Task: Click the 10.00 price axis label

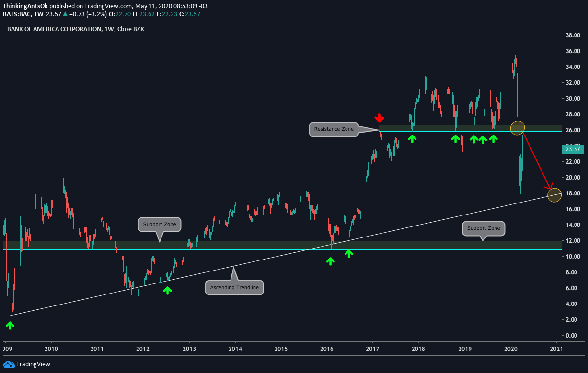Action: [573, 257]
